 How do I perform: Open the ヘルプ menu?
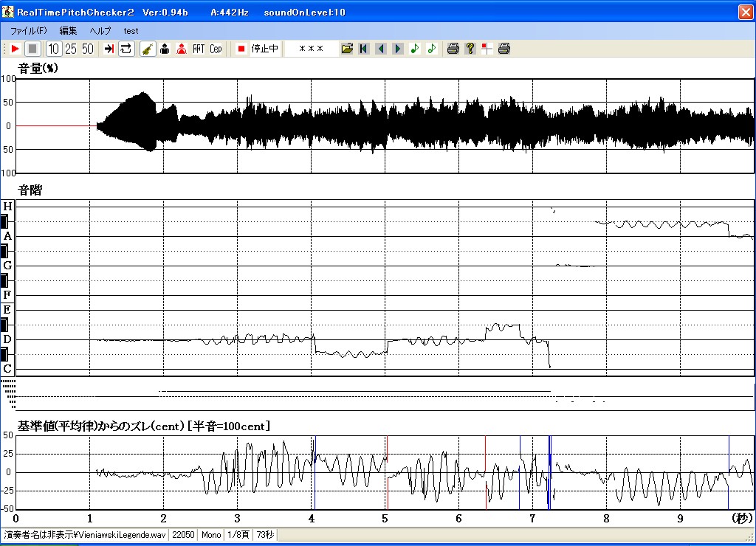tap(100, 31)
